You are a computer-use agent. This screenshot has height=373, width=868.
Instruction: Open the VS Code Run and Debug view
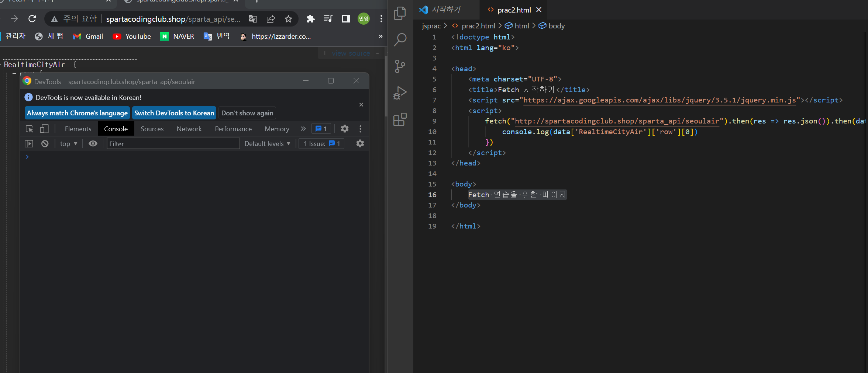point(400,93)
